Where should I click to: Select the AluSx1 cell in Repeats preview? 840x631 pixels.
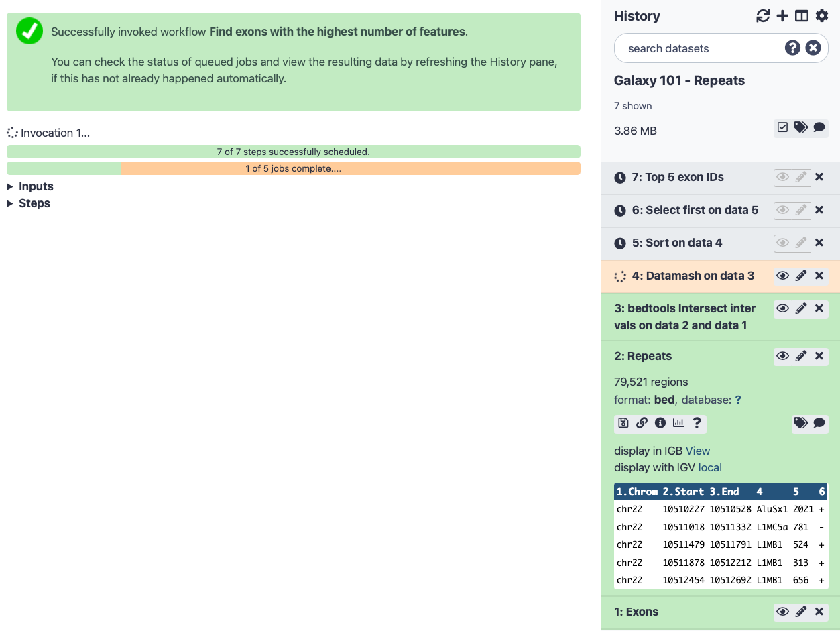point(772,510)
